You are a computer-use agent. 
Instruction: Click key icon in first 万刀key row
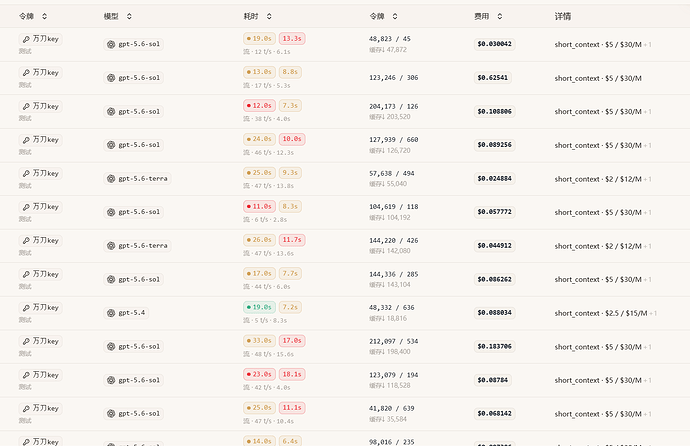click(x=26, y=39)
